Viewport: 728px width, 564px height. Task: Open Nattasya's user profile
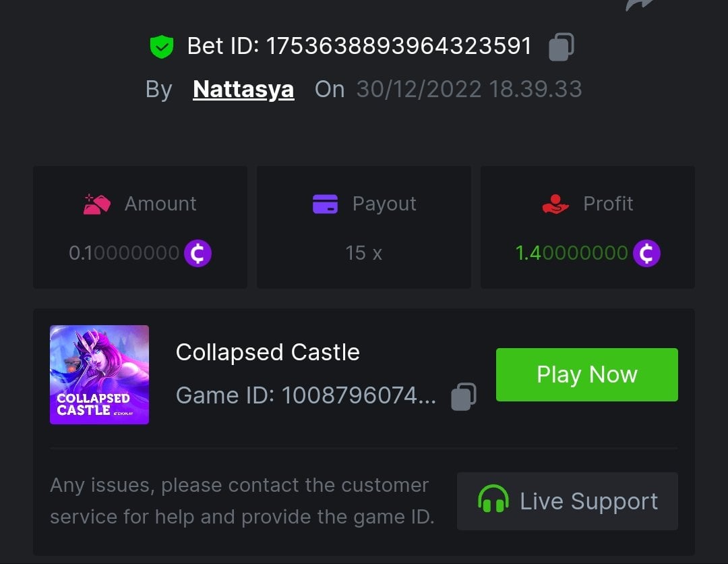click(243, 89)
